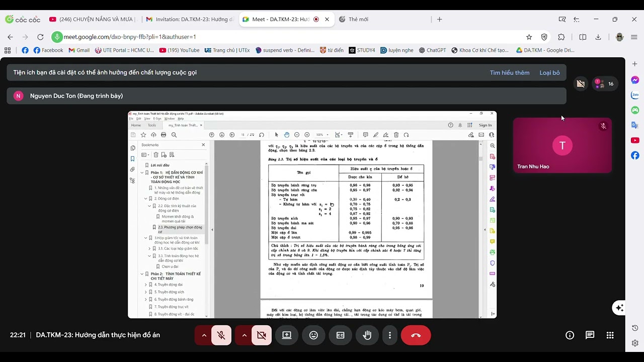The width and height of the screenshot is (644, 362).
Task: Open the UTE Portal bookmark
Action: [x=124, y=50]
